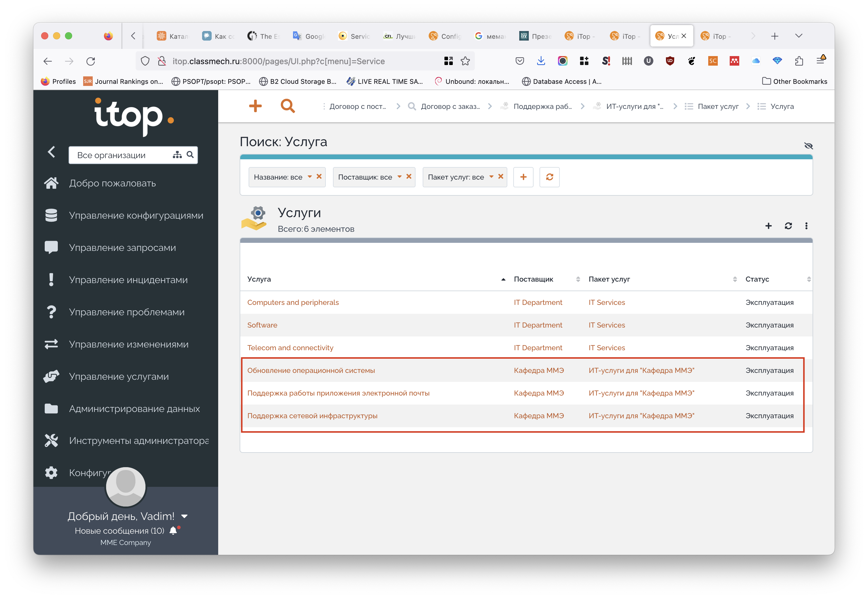The image size is (868, 599).
Task: Sort table by Поставщик column
Action: pyautogui.click(x=547, y=279)
